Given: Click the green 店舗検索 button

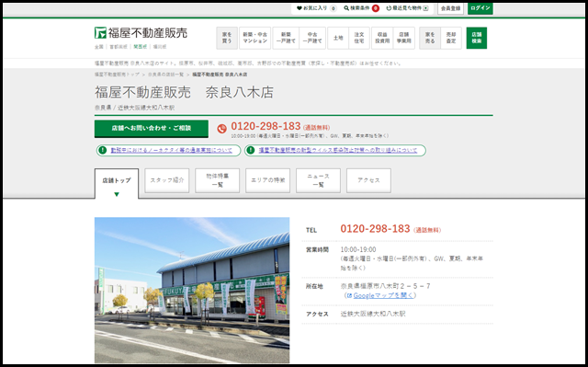Looking at the screenshot, I should tap(477, 38).
